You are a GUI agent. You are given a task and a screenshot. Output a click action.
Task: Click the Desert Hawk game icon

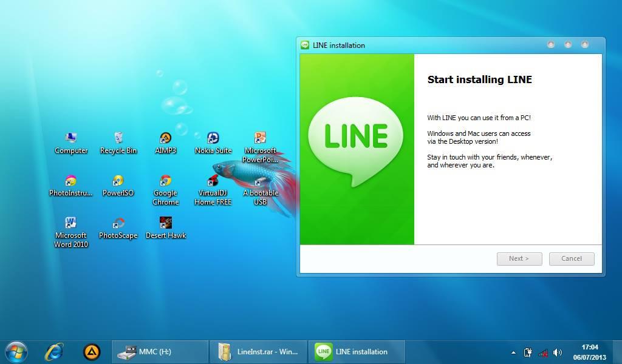coord(165,224)
